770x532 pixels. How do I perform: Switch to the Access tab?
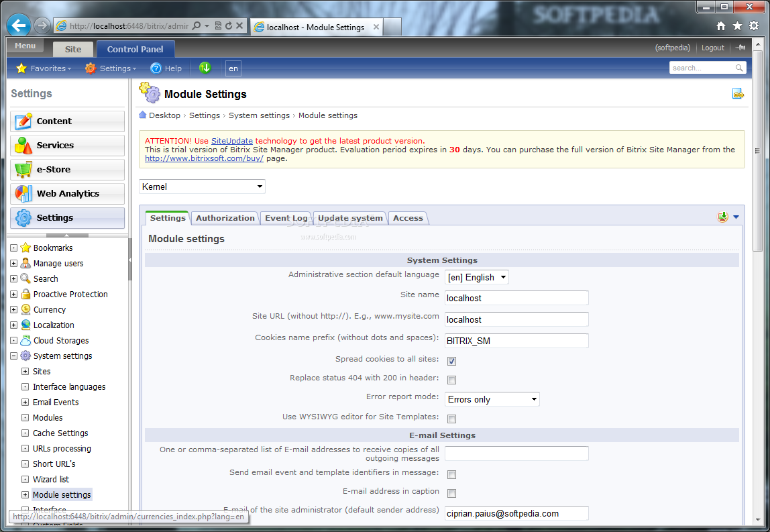(x=408, y=218)
